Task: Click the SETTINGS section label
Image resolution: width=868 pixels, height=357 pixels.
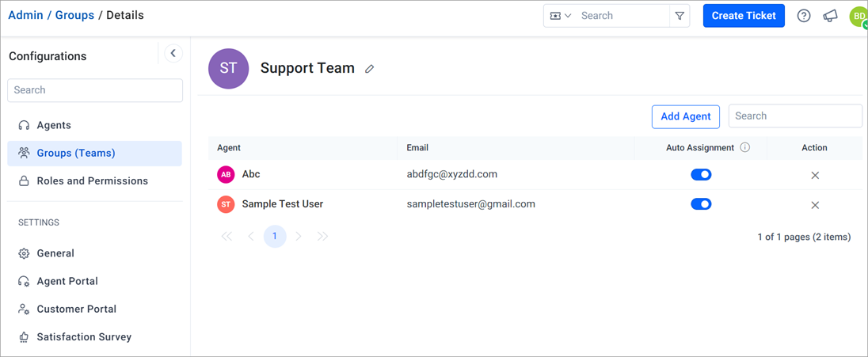Action: click(39, 222)
